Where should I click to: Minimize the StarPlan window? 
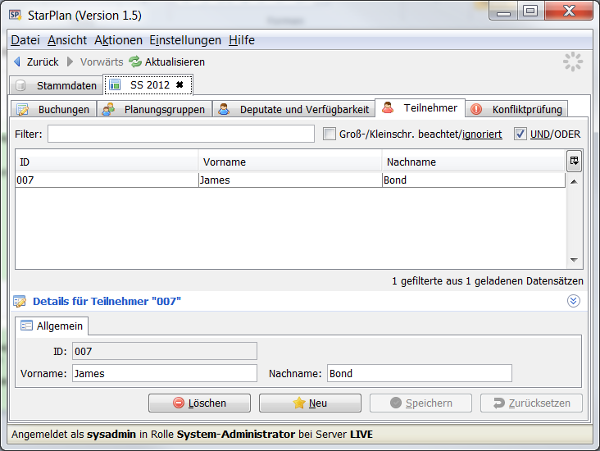(504, 12)
